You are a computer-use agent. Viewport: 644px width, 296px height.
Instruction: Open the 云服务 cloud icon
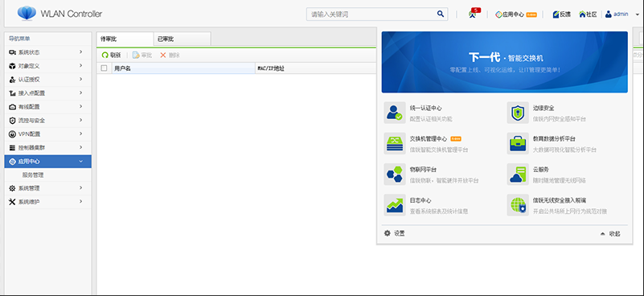pyautogui.click(x=518, y=175)
